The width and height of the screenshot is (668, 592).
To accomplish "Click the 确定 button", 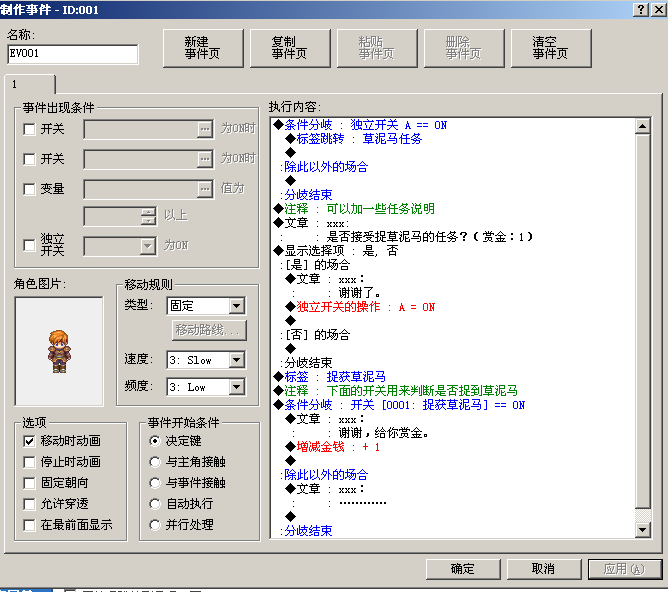I will point(463,569).
